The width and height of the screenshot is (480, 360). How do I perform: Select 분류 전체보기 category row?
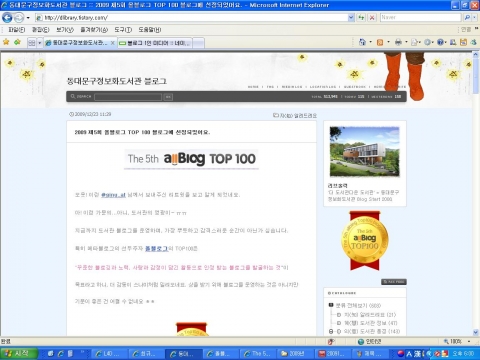(358, 305)
